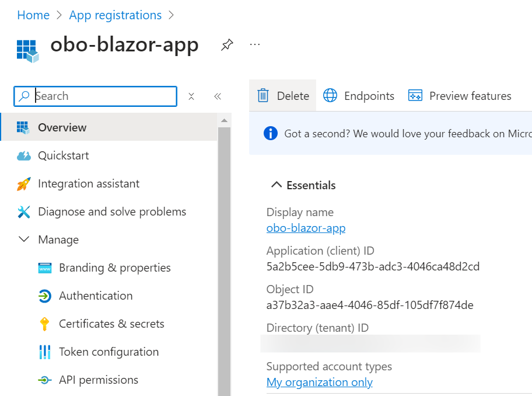Click the Branding & properties icon
This screenshot has width=532, height=396.
[x=45, y=268]
